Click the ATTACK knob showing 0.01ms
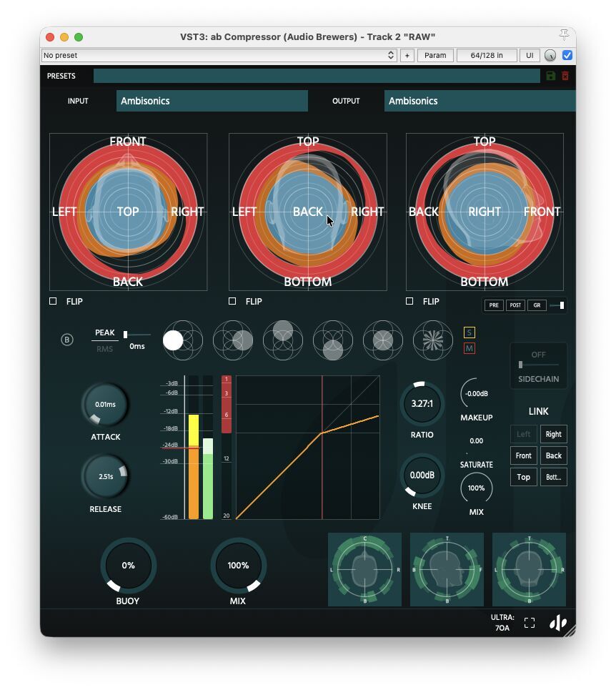This screenshot has width=616, height=690. [x=105, y=405]
